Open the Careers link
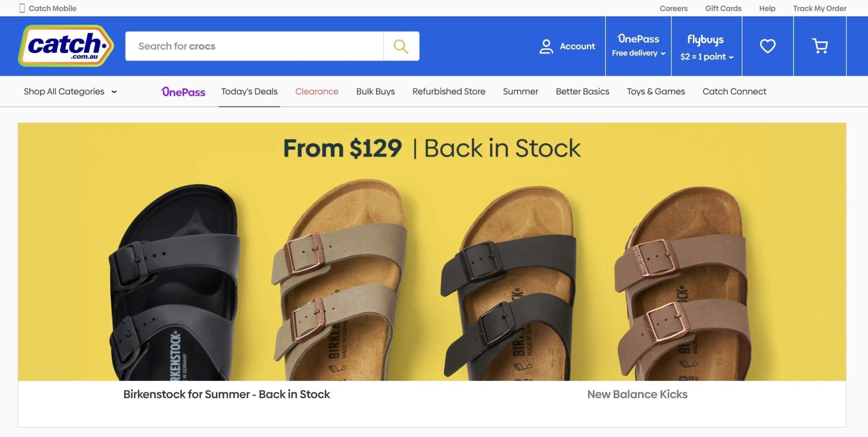 (673, 8)
